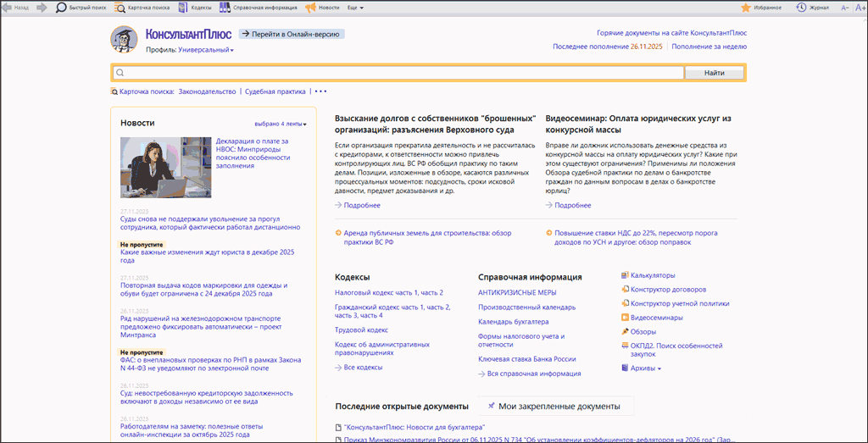The width and height of the screenshot is (868, 443).
Task: Expand the Еще toolbar dropdown
Action: [x=356, y=7]
